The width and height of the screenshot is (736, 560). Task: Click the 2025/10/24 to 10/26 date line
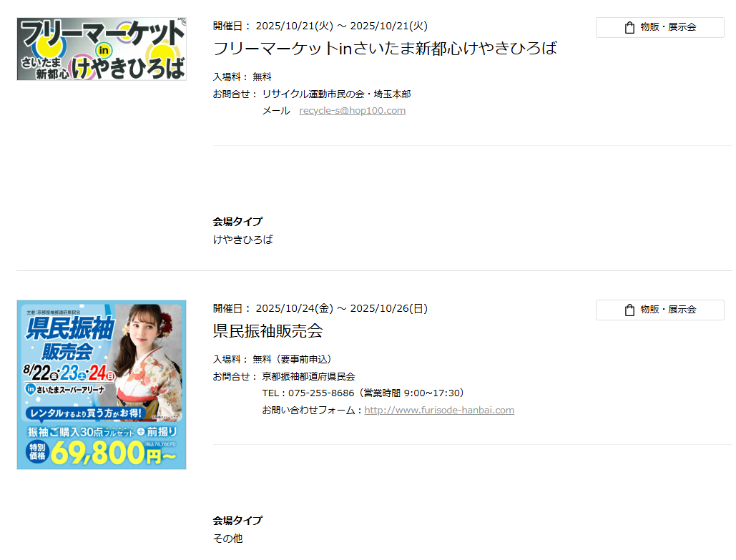[x=320, y=309]
